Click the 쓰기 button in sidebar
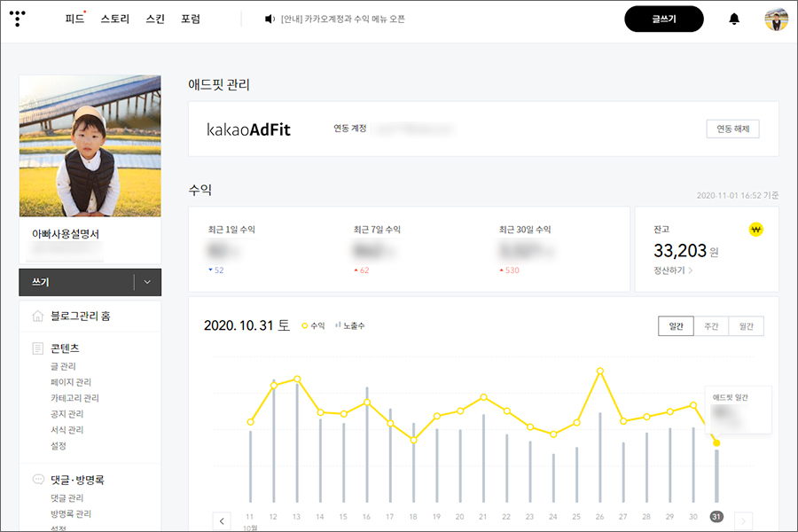The height and width of the screenshot is (532, 798). (76, 282)
